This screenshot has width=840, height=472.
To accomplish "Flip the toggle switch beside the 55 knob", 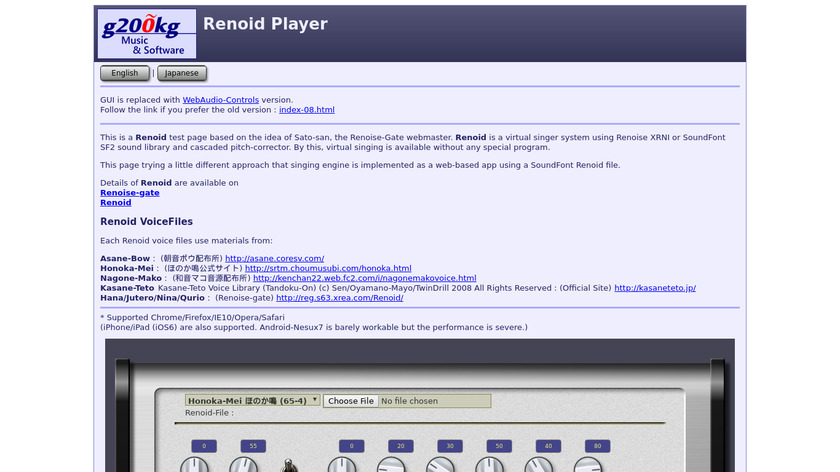I will (x=289, y=466).
